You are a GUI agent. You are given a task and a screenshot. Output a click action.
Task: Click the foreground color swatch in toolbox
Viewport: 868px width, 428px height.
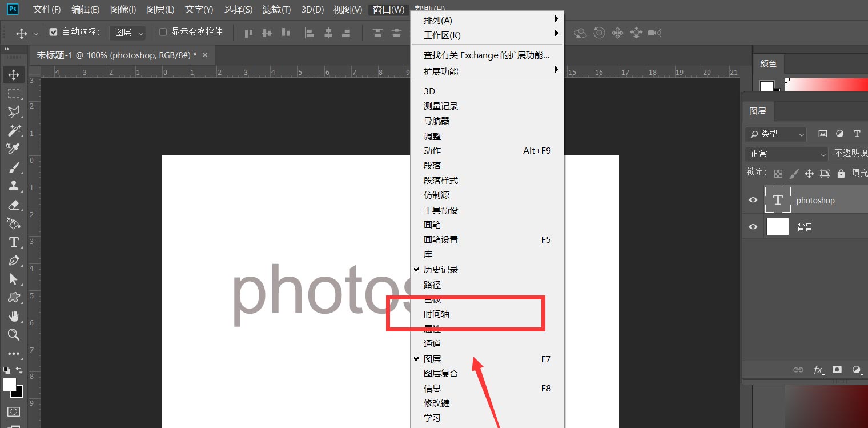tap(10, 385)
